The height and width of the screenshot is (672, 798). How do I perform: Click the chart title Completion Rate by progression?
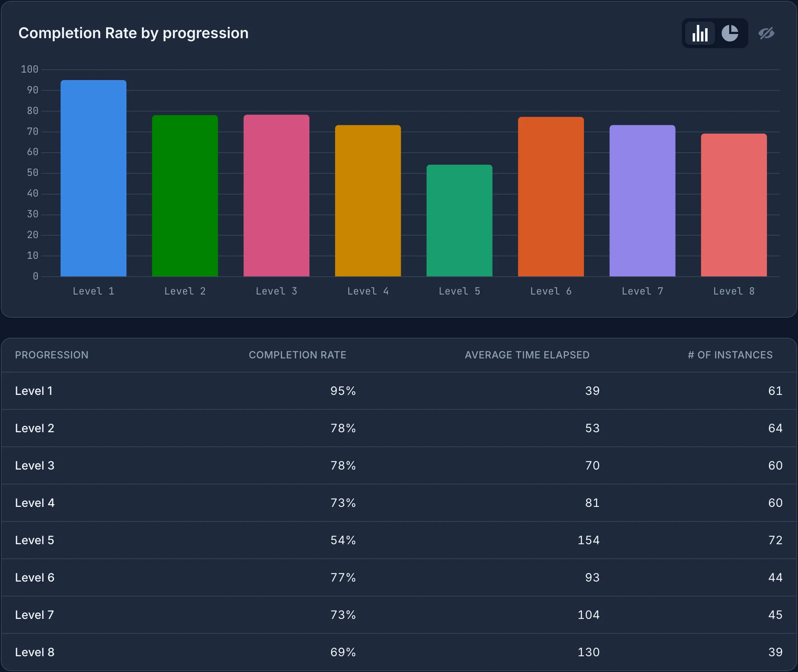[x=134, y=33]
